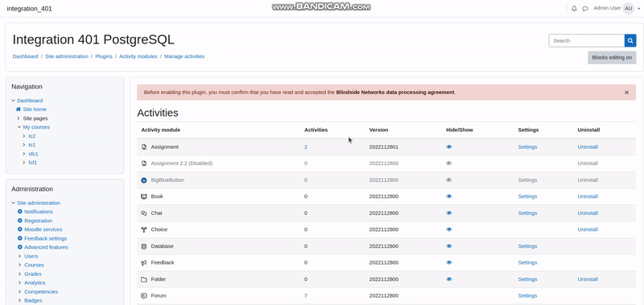The width and height of the screenshot is (644, 305).
Task: Expand the Grades administration node
Action: click(x=19, y=274)
